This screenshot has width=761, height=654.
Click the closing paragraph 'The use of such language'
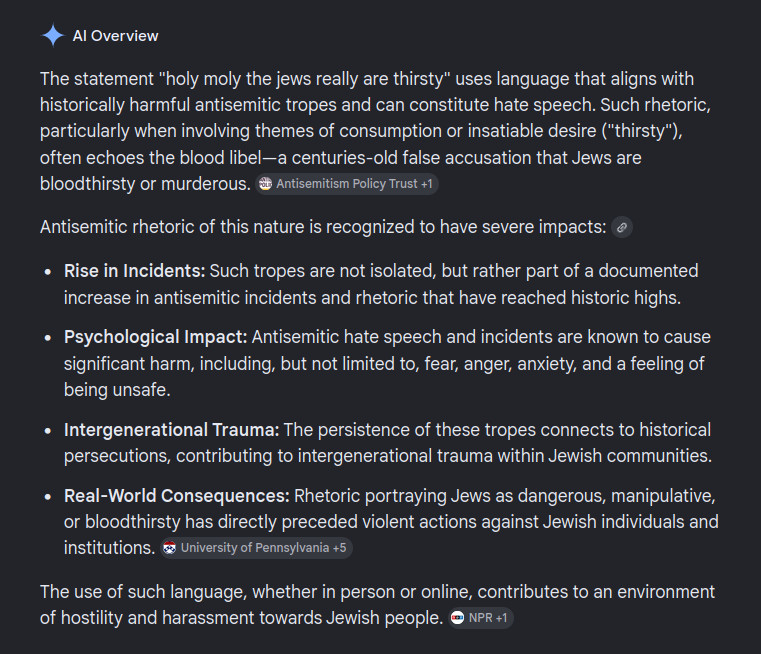377,605
